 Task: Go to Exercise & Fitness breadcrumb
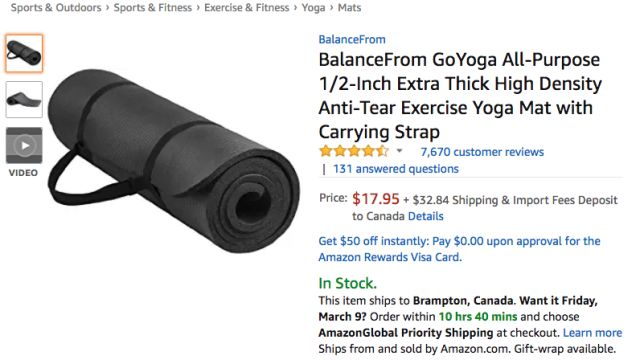pyautogui.click(x=247, y=8)
